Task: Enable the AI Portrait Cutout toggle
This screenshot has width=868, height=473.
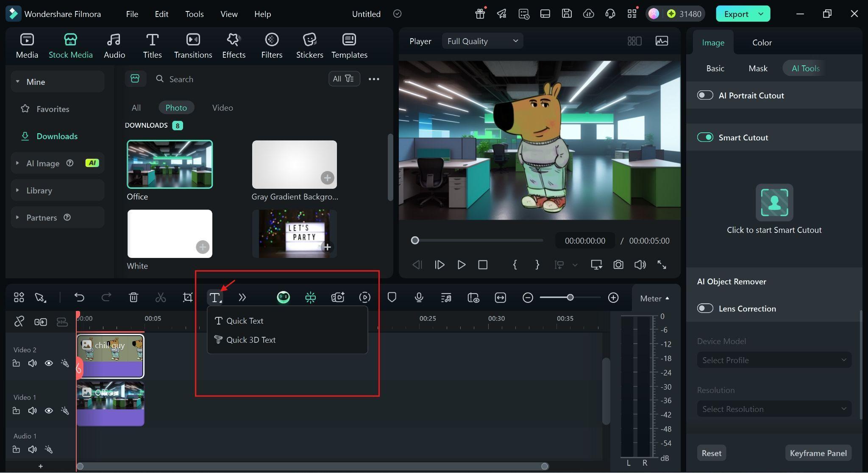Action: [705, 95]
